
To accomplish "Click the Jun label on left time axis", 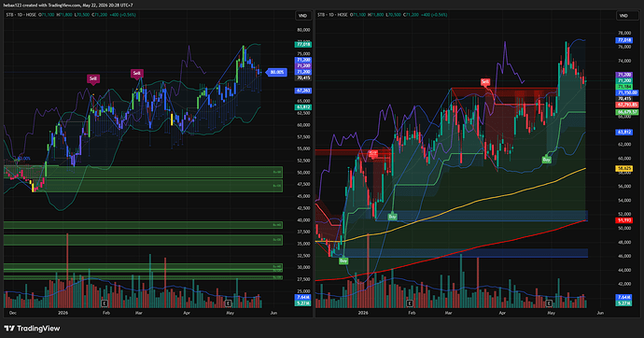I will pos(273,313).
